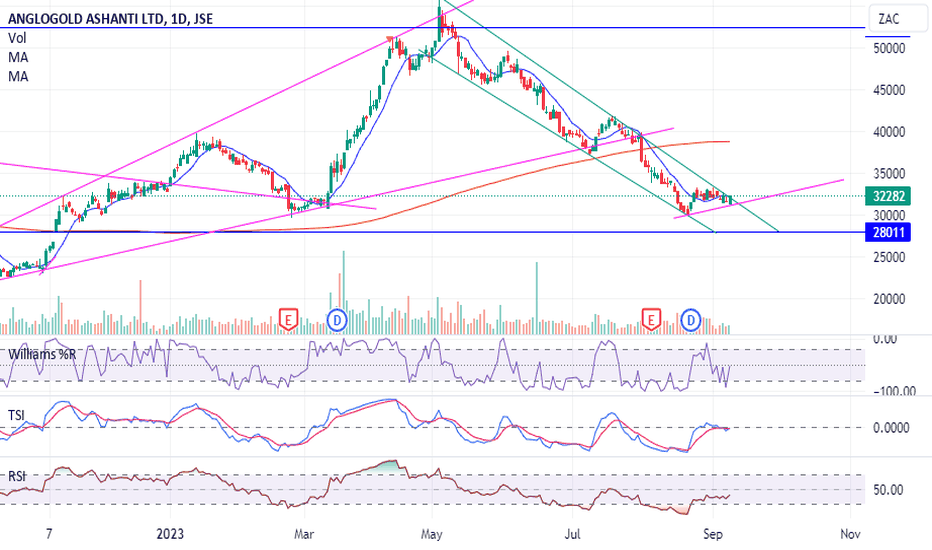Click the 50000 price axis label

click(x=889, y=49)
